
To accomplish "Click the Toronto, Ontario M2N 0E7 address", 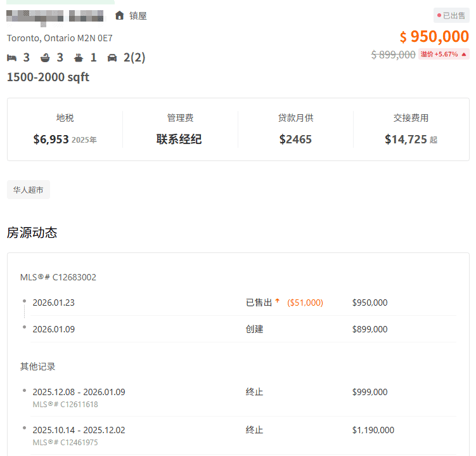I will tap(60, 38).
